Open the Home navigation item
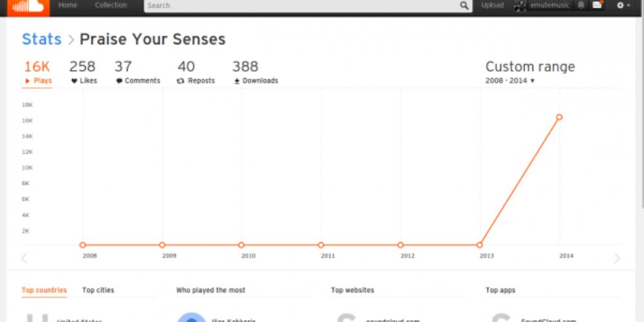Viewport: 644px width, 322px height. pyautogui.click(x=68, y=6)
